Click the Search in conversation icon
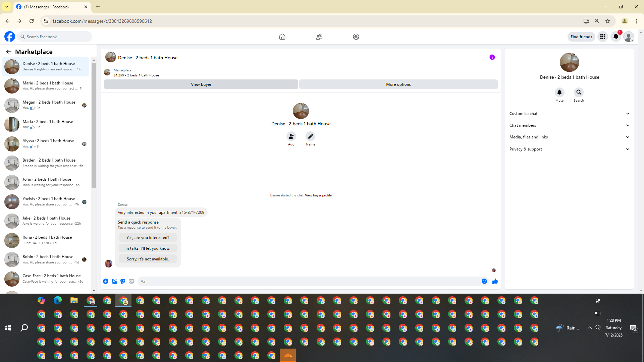 [579, 92]
